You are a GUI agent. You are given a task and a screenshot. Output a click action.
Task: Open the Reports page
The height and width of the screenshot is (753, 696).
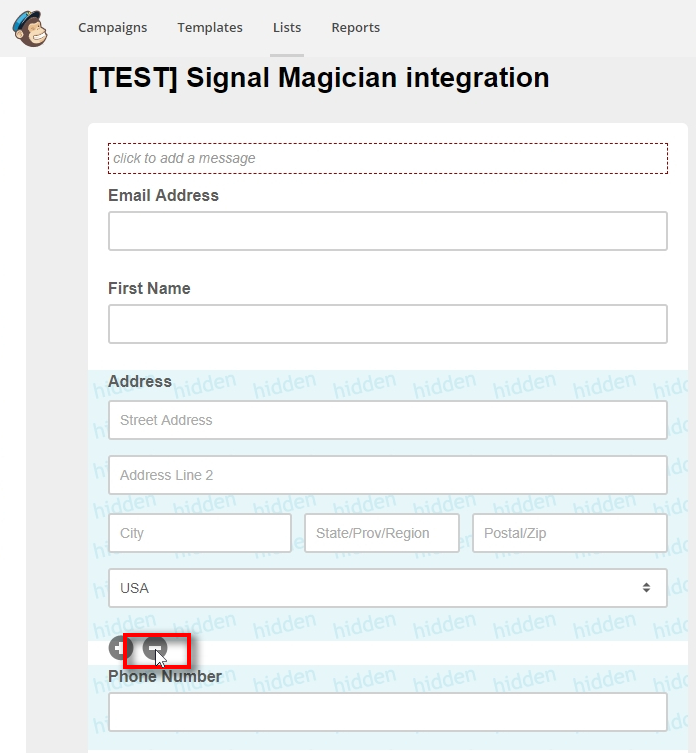356,28
